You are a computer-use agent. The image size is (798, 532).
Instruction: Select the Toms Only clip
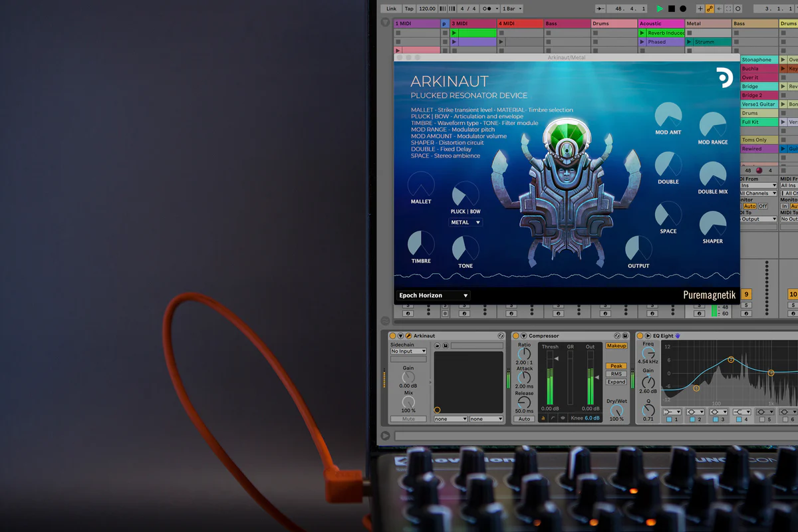click(758, 140)
